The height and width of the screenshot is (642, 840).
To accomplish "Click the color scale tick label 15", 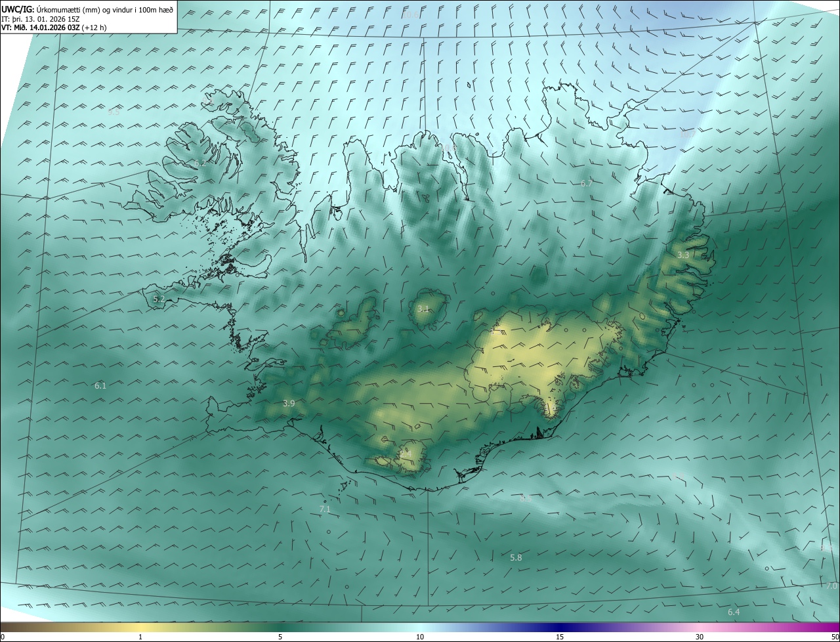I will (560, 637).
